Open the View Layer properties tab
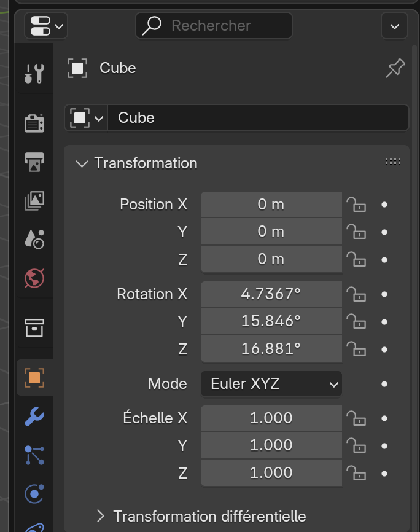This screenshot has height=532, width=420. tap(34, 200)
